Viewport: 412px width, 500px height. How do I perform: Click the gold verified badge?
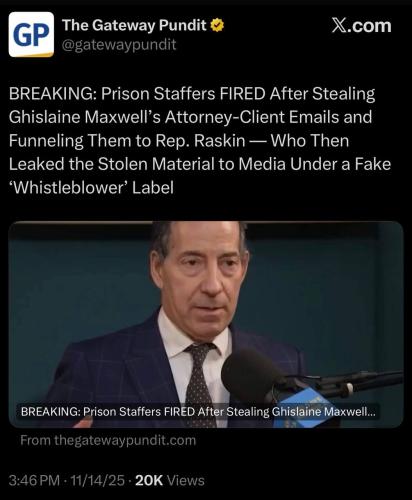click(x=217, y=26)
